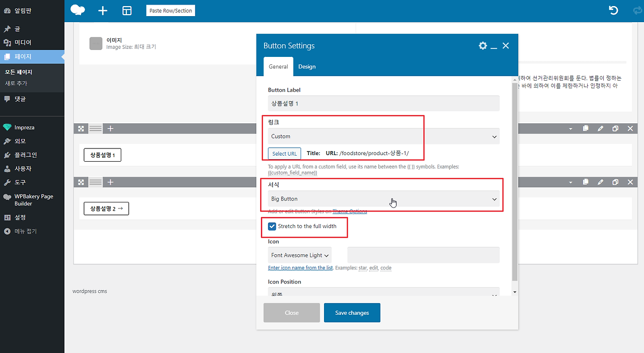Switch to the General tab
Viewport: 644px width, 353px height.
278,66
